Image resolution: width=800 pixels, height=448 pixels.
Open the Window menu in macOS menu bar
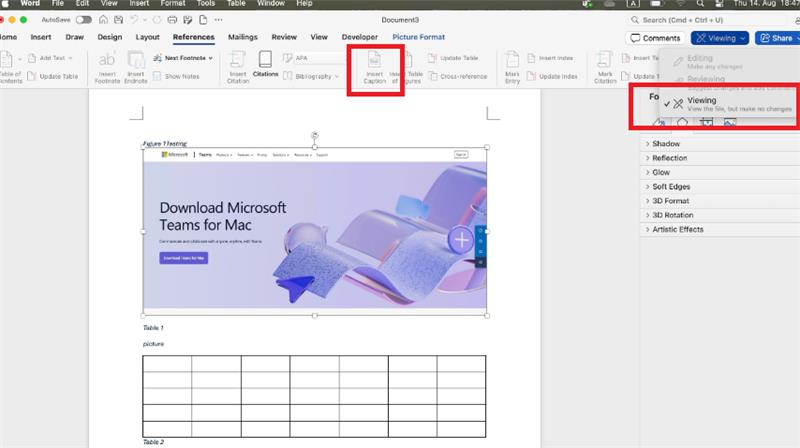(x=271, y=4)
